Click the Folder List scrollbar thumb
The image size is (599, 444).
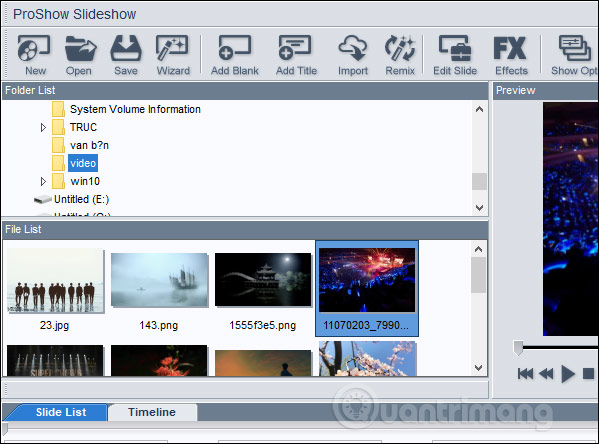(479, 181)
